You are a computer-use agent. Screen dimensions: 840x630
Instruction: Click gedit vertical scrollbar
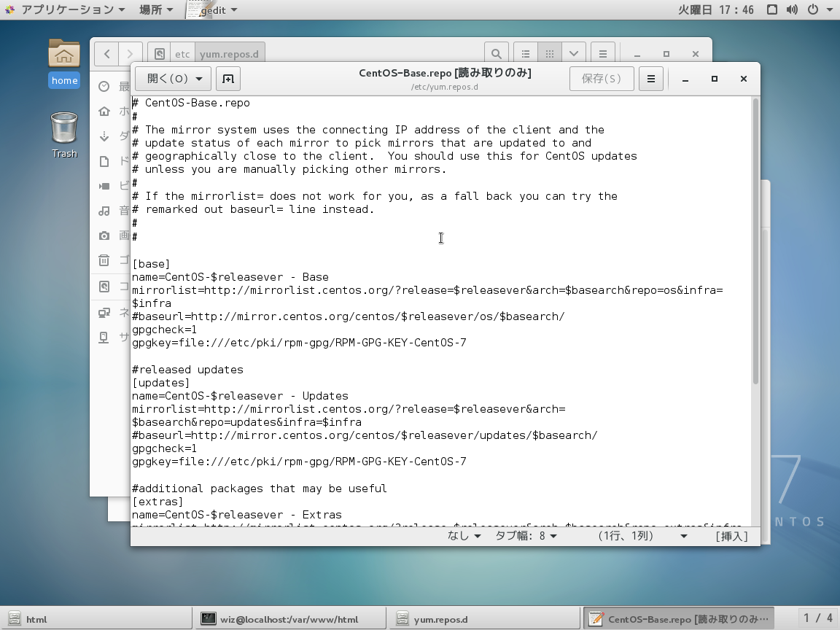pyautogui.click(x=756, y=241)
